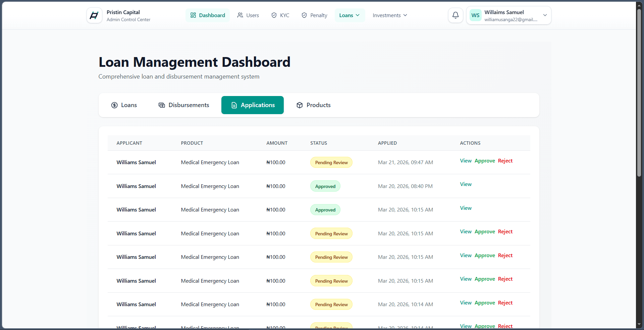The height and width of the screenshot is (330, 644).
Task: Click the Admin Control Center subtitle
Action: pos(128,19)
